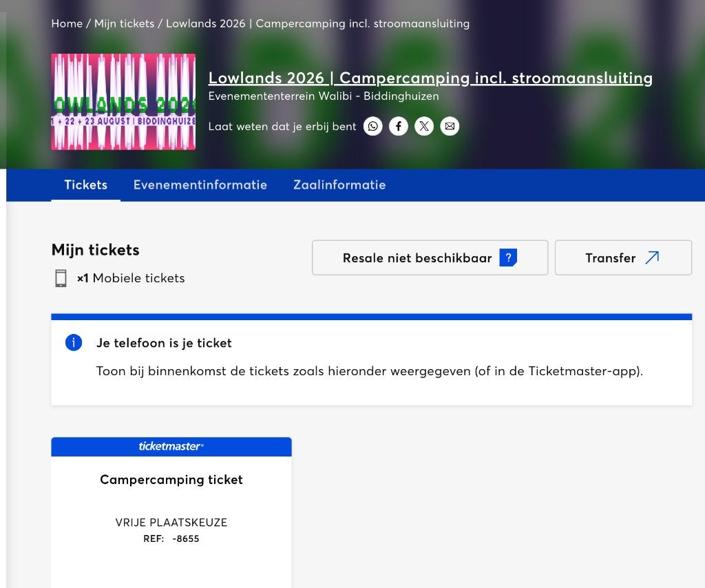Screen dimensions: 705x588
Task: Click the ticketmaster logo on ticket
Action: click(x=171, y=446)
